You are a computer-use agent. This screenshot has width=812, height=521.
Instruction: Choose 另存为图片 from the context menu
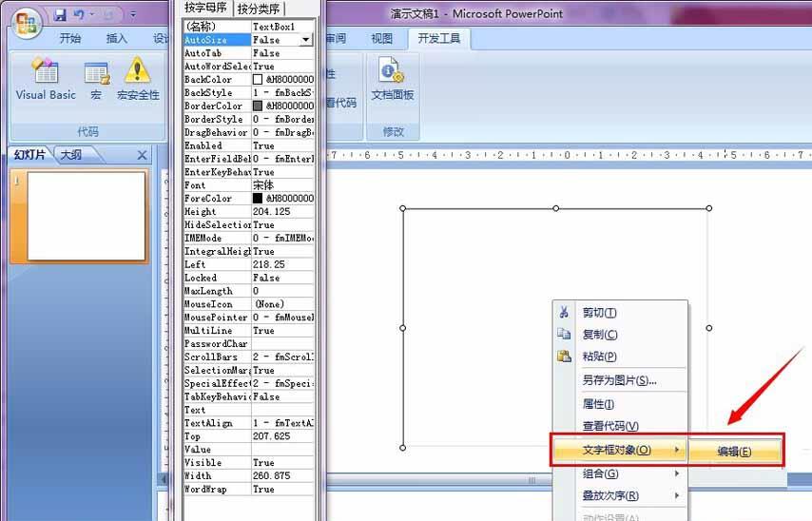pos(619,380)
